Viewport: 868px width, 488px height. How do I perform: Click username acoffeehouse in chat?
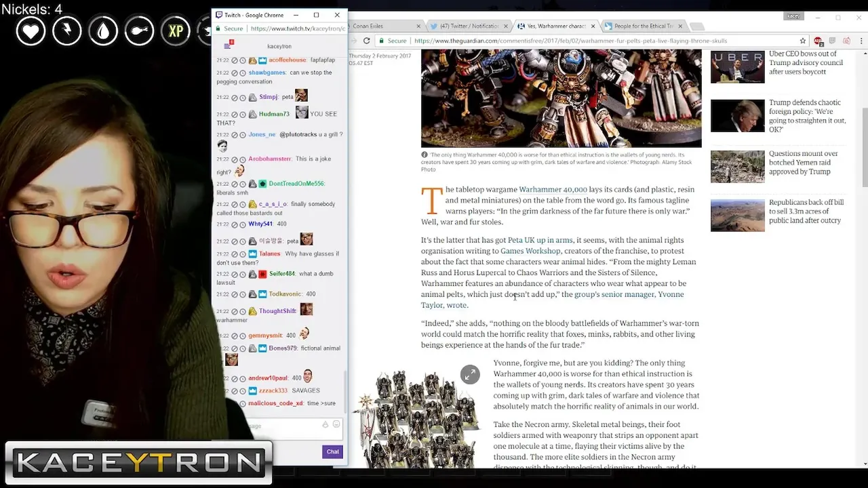coord(288,60)
